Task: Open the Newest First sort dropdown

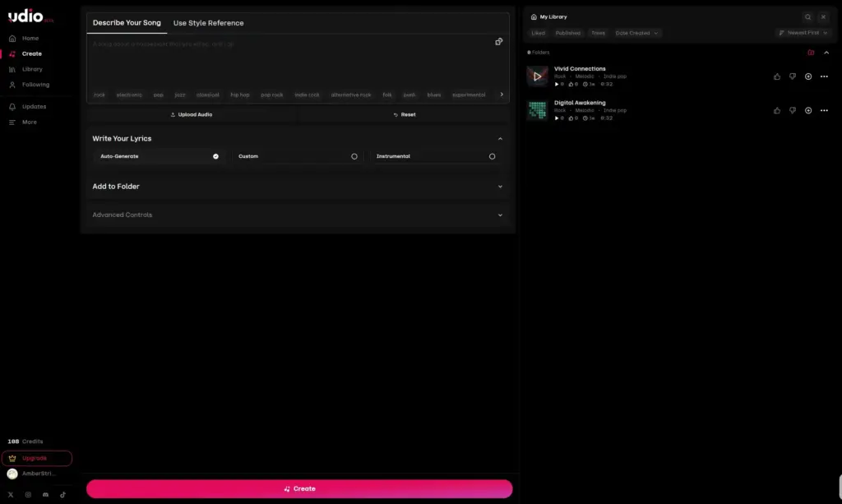Action: [x=803, y=33]
